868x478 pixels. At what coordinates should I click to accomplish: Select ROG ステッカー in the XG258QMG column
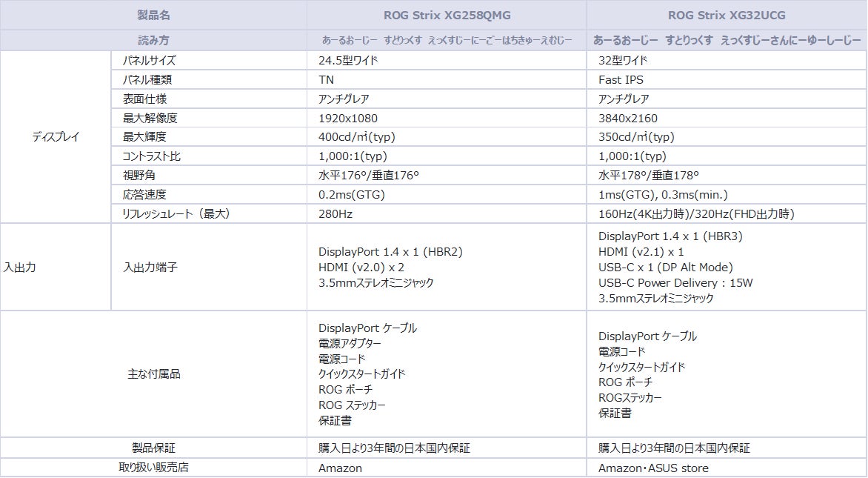click(352, 405)
